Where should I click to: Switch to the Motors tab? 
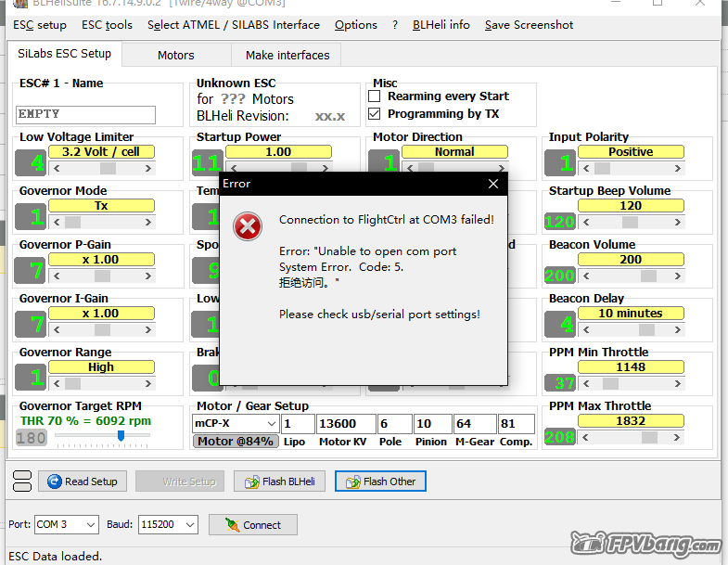pyautogui.click(x=176, y=56)
